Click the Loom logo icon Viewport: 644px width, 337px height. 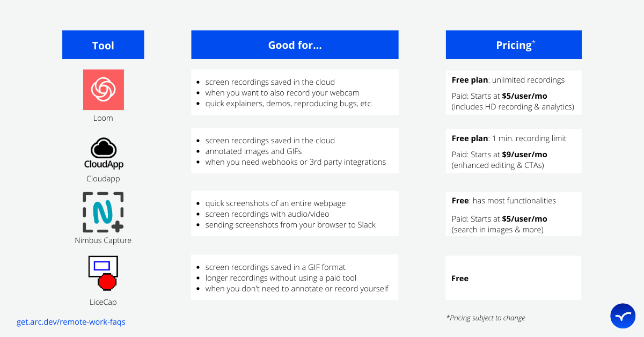[x=104, y=90]
